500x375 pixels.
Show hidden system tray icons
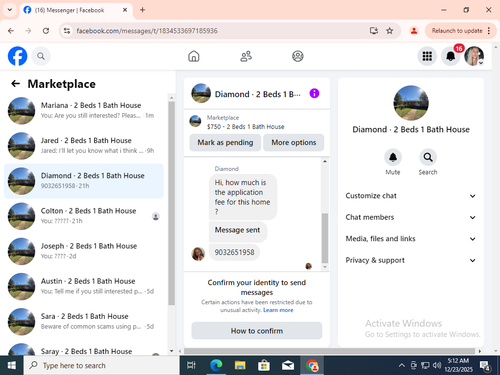coord(402,366)
